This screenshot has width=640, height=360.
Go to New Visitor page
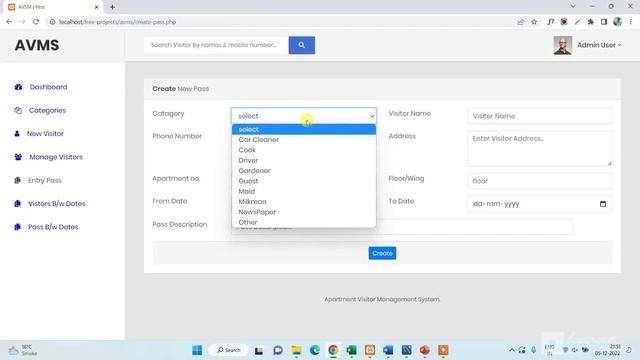point(45,133)
